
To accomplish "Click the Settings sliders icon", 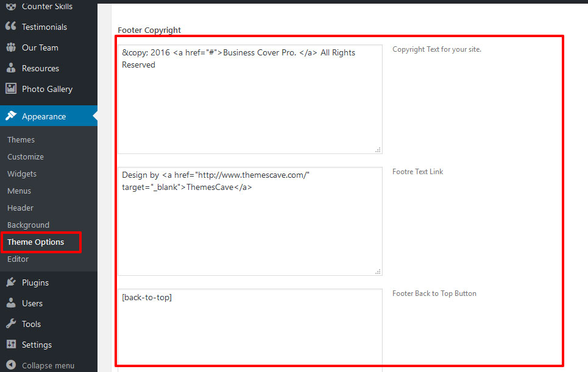I will 11,344.
